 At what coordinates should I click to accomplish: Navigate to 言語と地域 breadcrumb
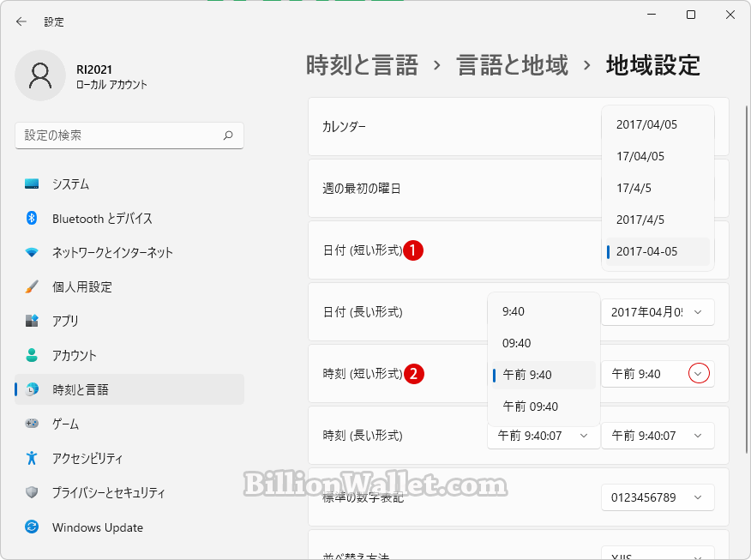512,65
